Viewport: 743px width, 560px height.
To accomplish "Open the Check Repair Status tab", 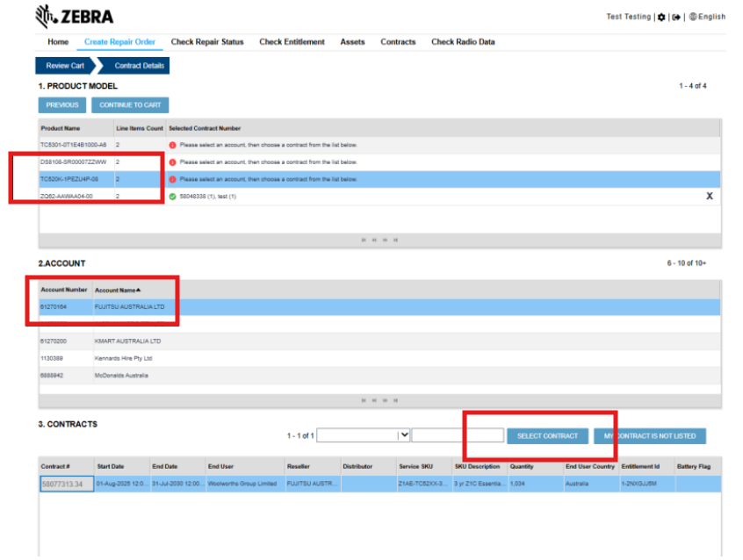I will 207,41.
